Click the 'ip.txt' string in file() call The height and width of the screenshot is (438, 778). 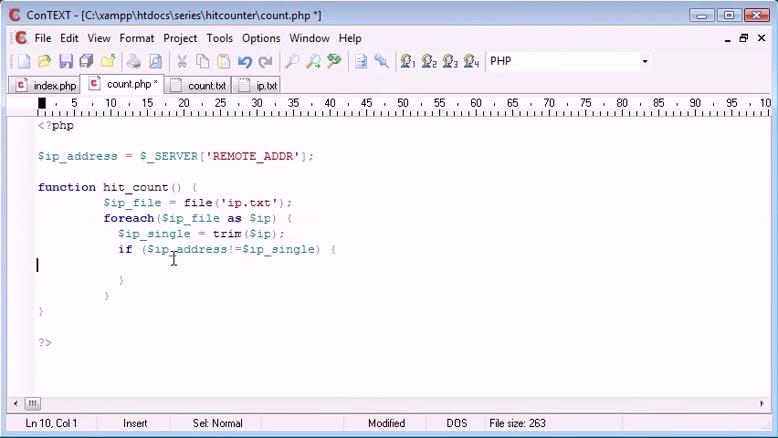coord(249,203)
